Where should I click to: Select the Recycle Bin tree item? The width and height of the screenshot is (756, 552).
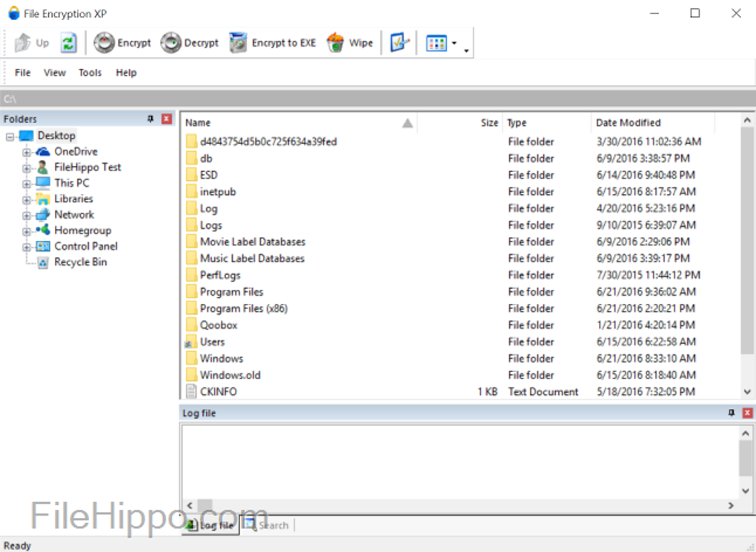(x=81, y=262)
